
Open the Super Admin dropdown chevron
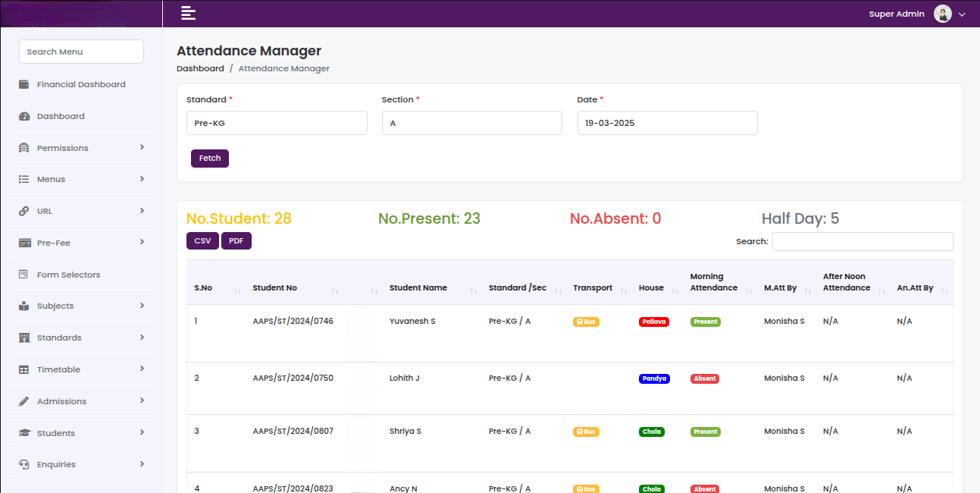click(x=962, y=14)
